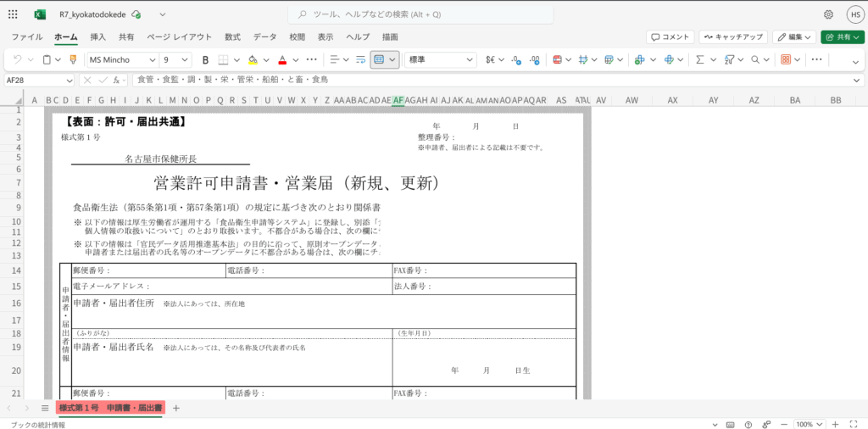Expand the borders options arrow
The width and height of the screenshot is (868, 429).
click(x=237, y=60)
